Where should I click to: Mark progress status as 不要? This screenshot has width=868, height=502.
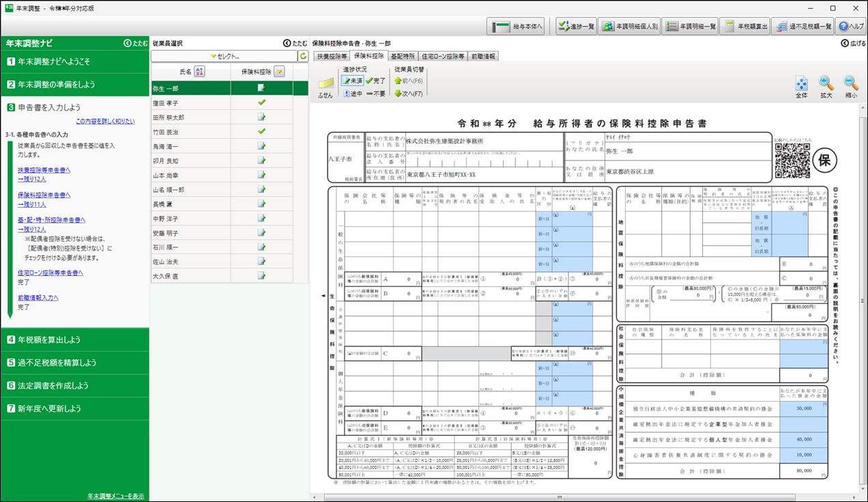click(x=375, y=94)
